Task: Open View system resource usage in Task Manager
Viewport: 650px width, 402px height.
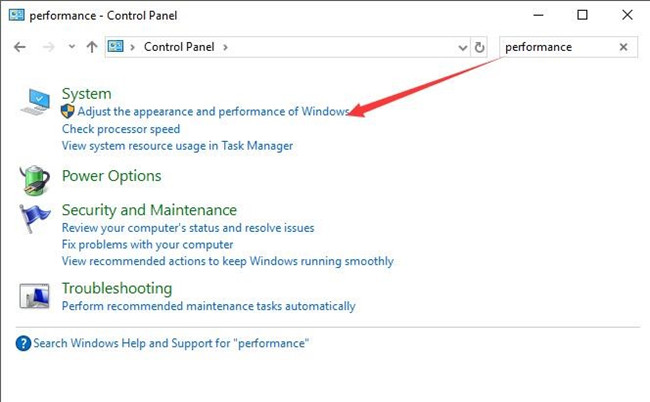Action: tap(177, 146)
